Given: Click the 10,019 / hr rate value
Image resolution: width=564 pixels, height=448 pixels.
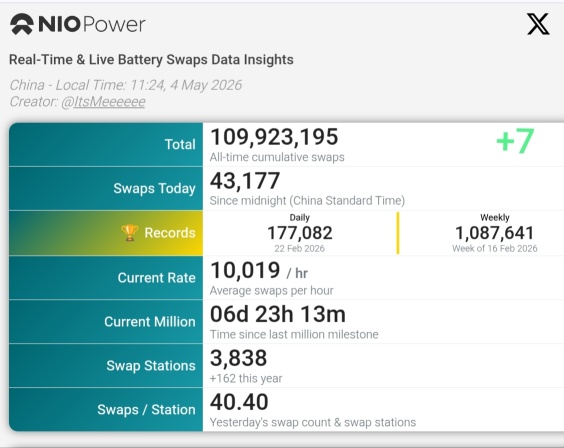Looking at the screenshot, I should point(259,271).
